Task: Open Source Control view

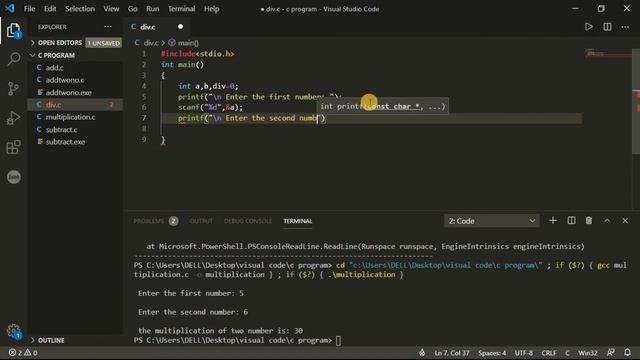Action: (13, 88)
